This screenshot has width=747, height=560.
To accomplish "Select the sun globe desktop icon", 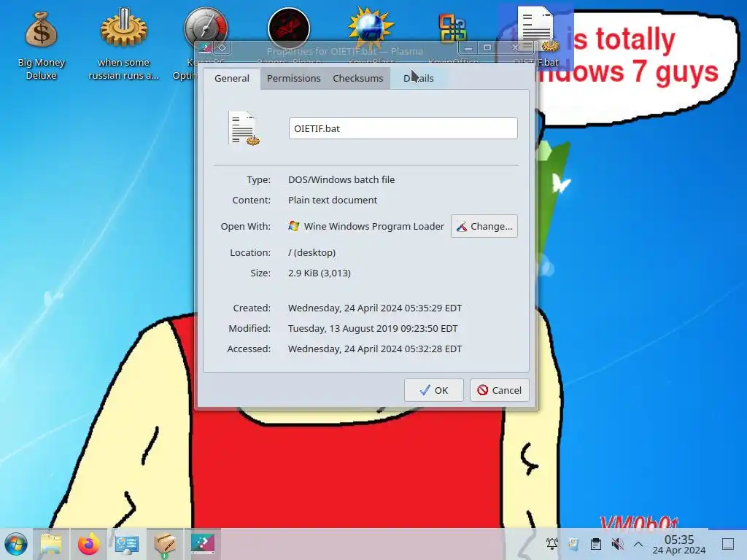I will click(x=371, y=28).
